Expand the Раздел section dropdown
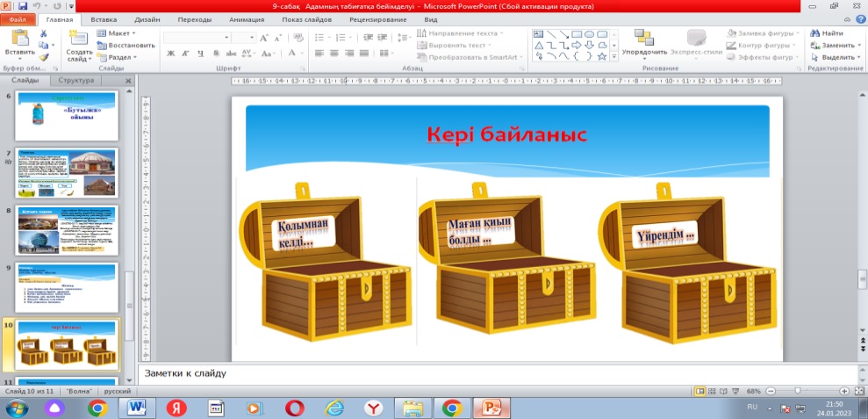 (x=118, y=56)
